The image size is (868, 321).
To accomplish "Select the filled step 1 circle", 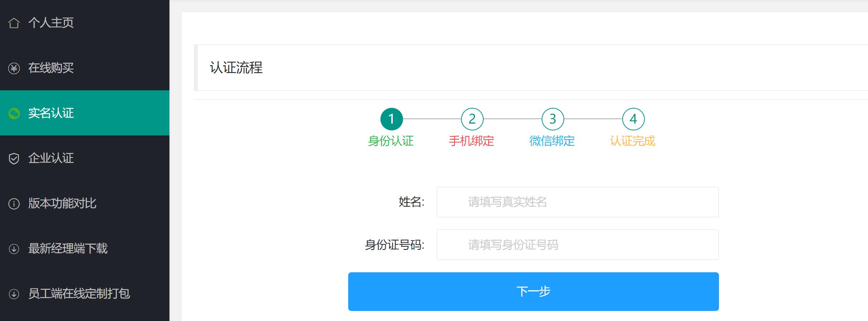I will (x=391, y=119).
